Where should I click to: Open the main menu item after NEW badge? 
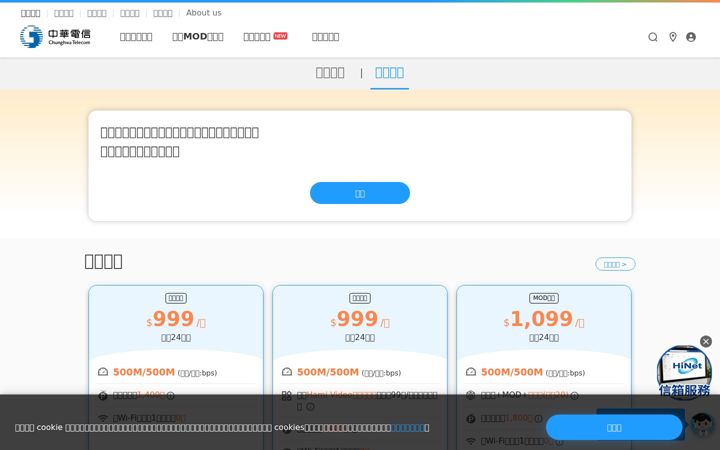click(326, 37)
